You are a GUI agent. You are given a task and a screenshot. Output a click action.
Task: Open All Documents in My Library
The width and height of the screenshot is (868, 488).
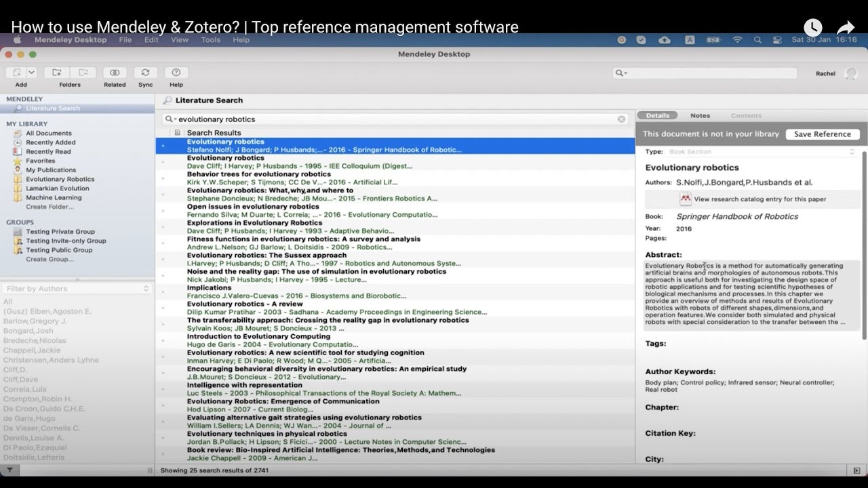pos(48,134)
